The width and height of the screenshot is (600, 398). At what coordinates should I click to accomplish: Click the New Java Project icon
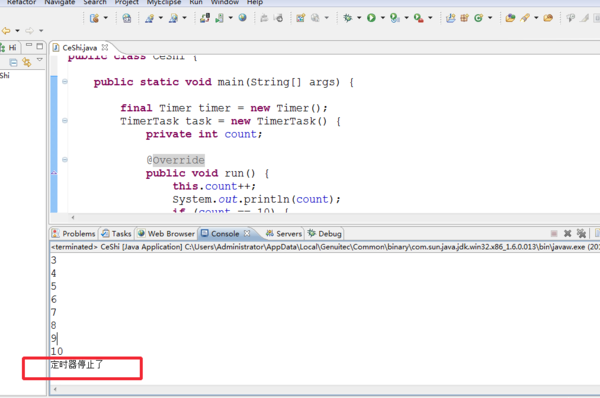(x=451, y=18)
